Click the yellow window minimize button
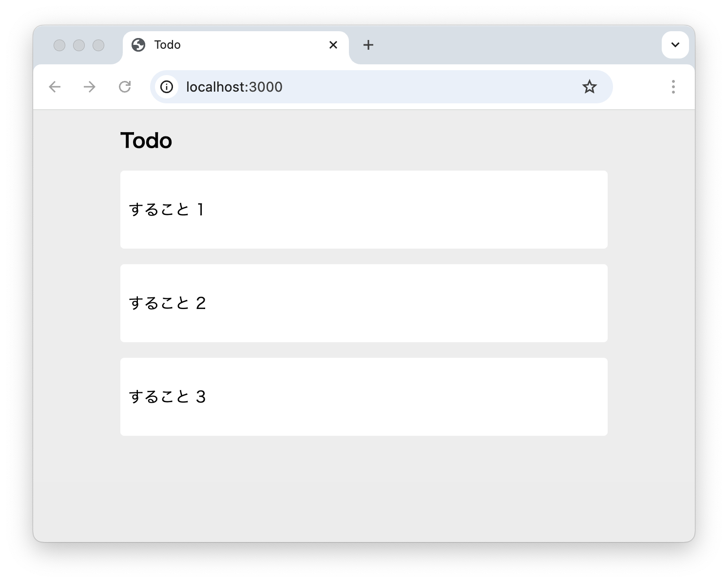Viewport: 728px width, 583px height. (79, 45)
